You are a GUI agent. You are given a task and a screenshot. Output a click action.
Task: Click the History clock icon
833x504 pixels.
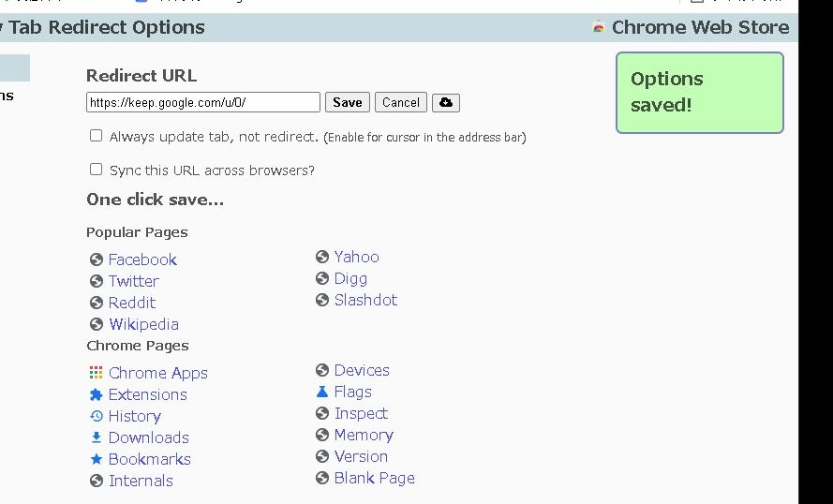pos(96,416)
